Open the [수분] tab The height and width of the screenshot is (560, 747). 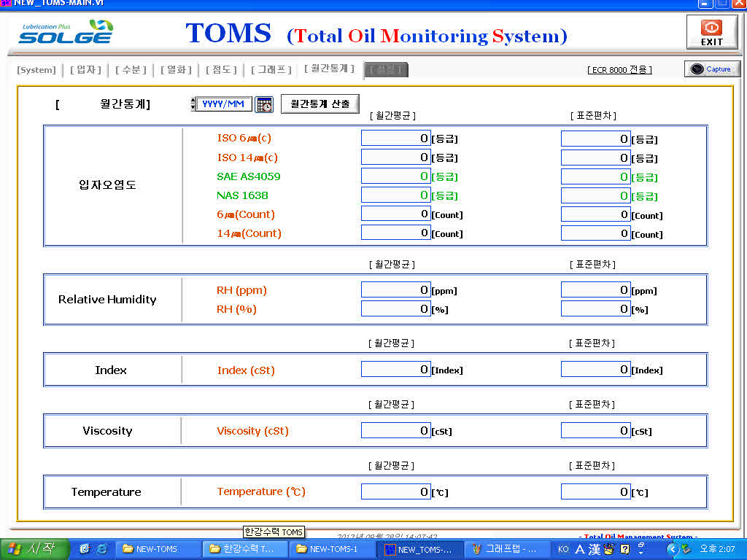click(x=131, y=70)
